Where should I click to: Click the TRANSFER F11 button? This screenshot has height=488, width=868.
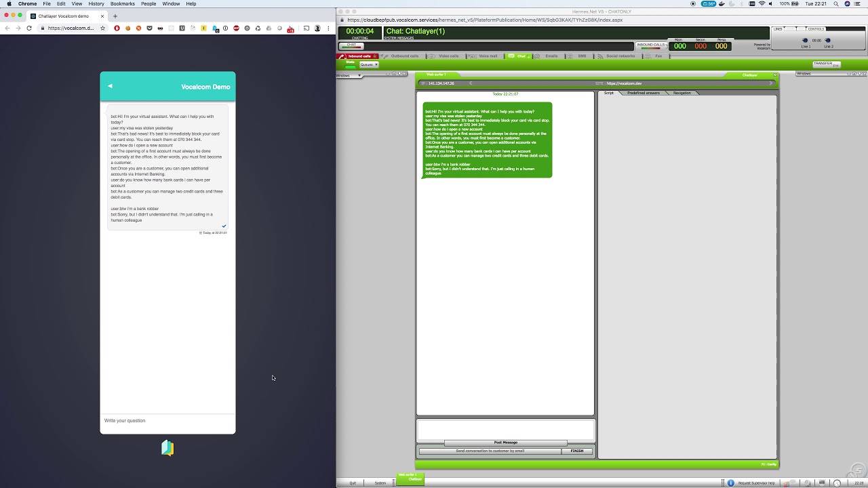click(827, 64)
